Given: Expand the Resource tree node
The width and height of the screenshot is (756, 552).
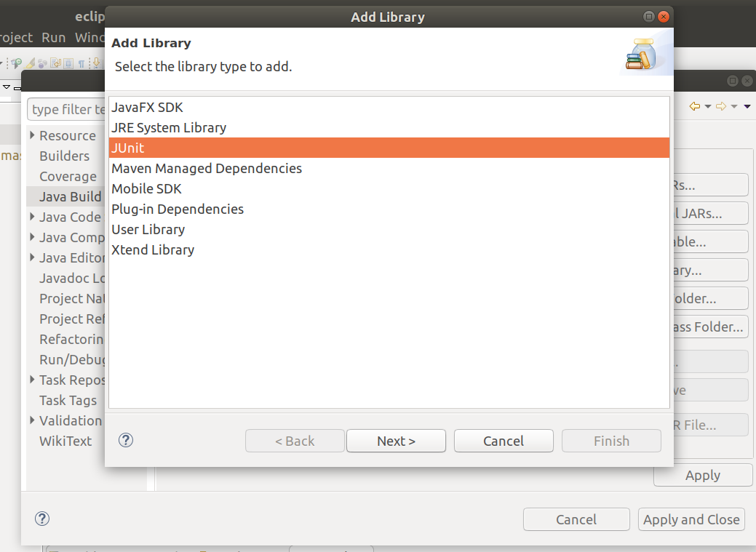Looking at the screenshot, I should point(32,135).
